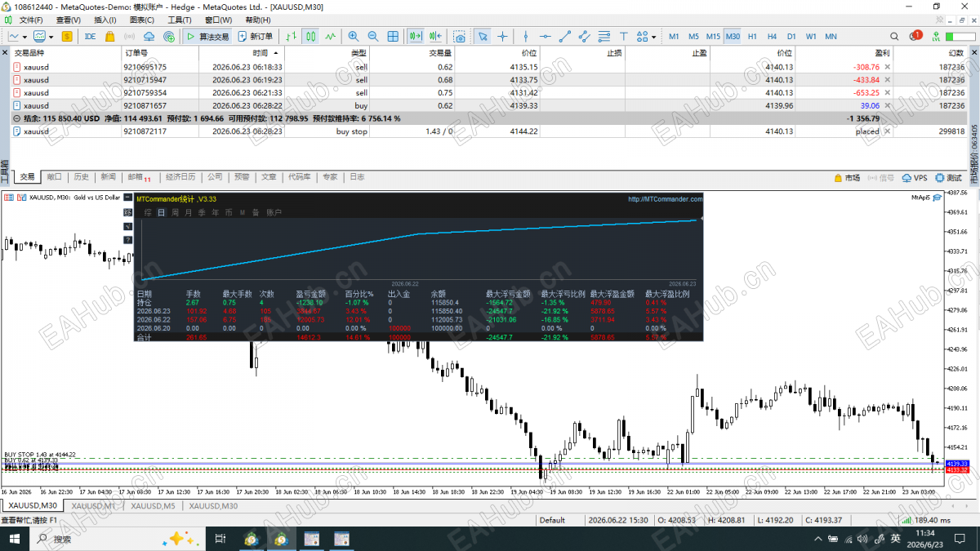Open the 文件(F) menu
The image size is (980, 551).
click(x=31, y=20)
